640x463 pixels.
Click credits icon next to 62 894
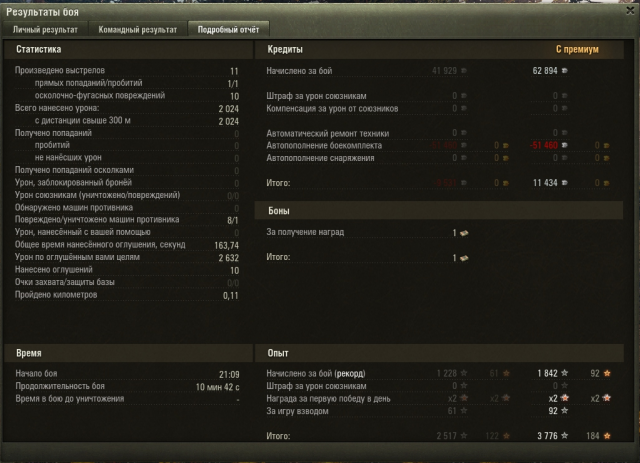click(564, 71)
